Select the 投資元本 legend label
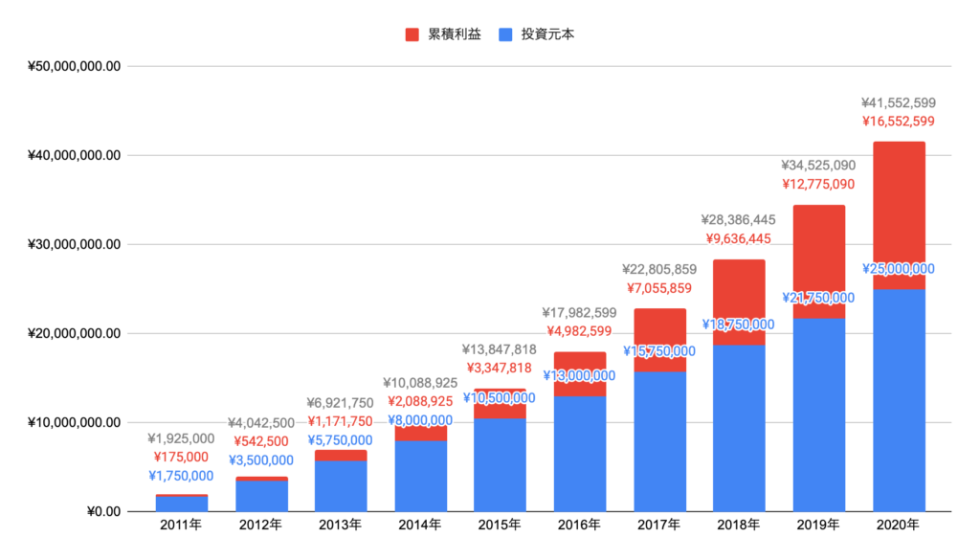 click(548, 34)
